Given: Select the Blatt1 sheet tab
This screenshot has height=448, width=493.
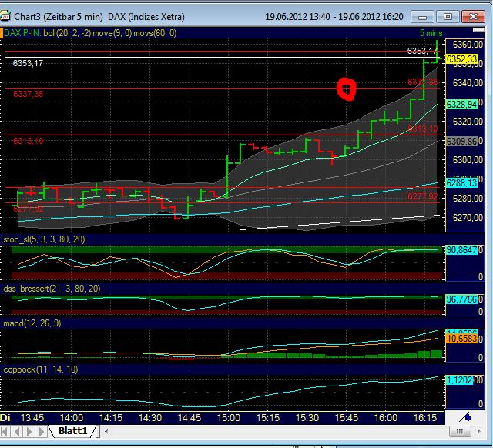Looking at the screenshot, I should coord(72,431).
